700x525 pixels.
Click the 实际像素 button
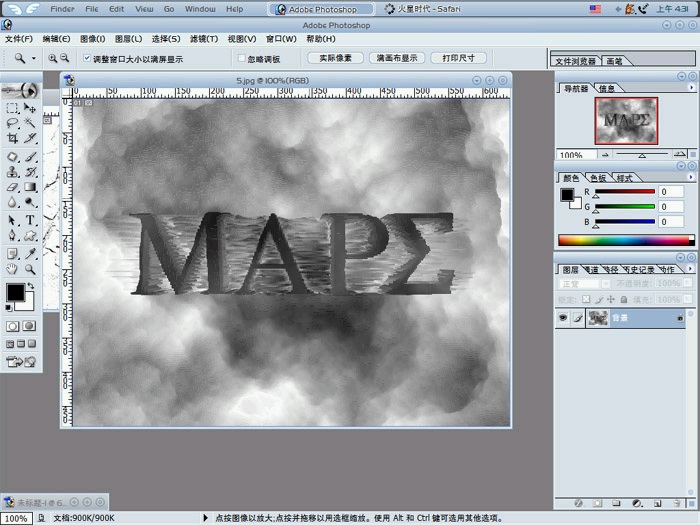point(328,58)
